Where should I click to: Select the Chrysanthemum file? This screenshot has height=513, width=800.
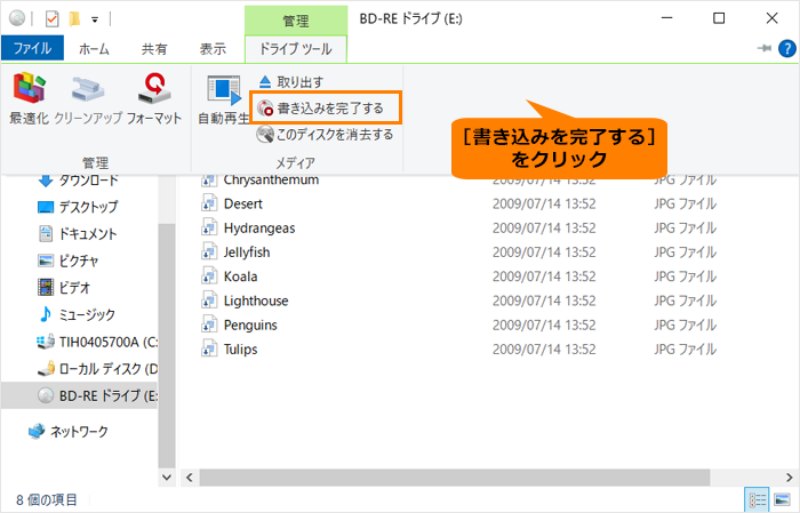[x=271, y=180]
